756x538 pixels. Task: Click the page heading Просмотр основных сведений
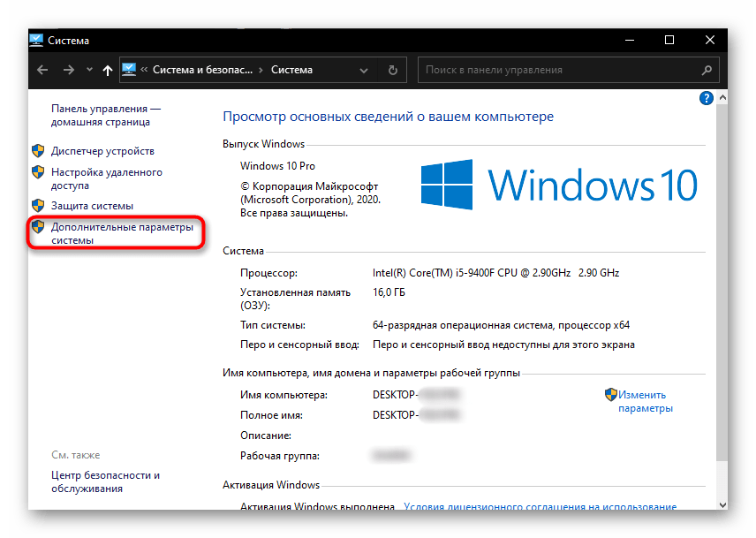click(388, 117)
